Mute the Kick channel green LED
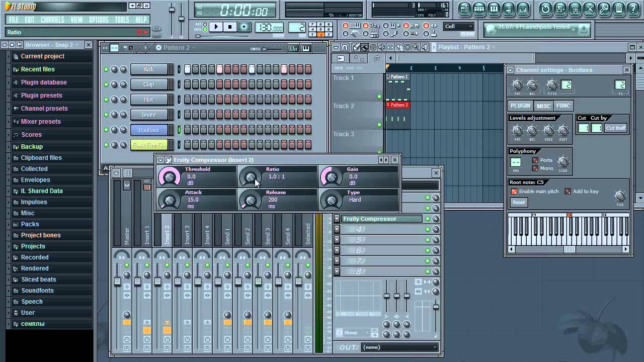 [106, 69]
